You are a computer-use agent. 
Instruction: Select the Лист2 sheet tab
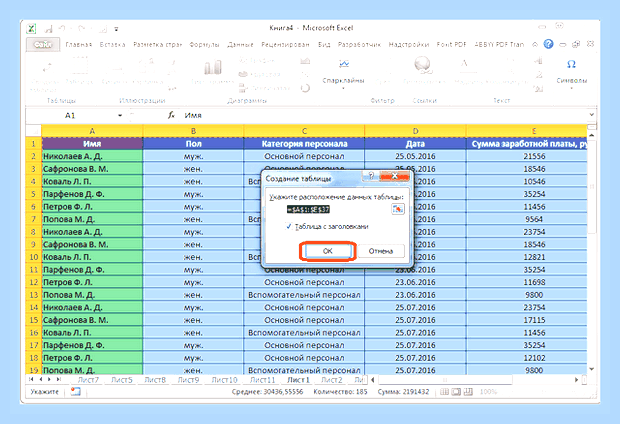pyautogui.click(x=331, y=380)
